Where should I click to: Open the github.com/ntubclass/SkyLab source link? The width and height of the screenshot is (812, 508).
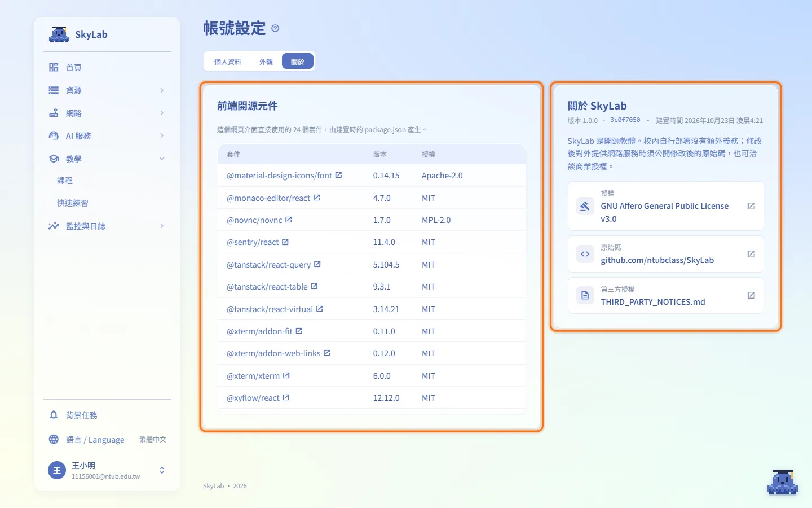[666, 254]
